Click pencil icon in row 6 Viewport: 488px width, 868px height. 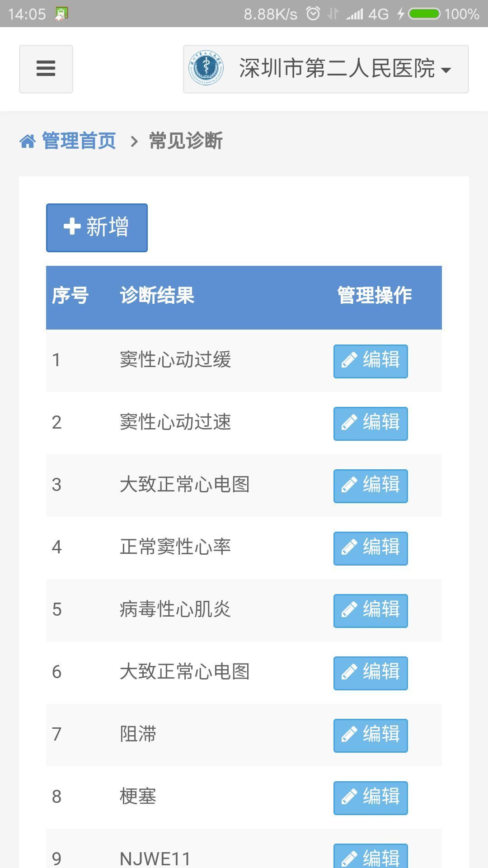pyautogui.click(x=349, y=673)
